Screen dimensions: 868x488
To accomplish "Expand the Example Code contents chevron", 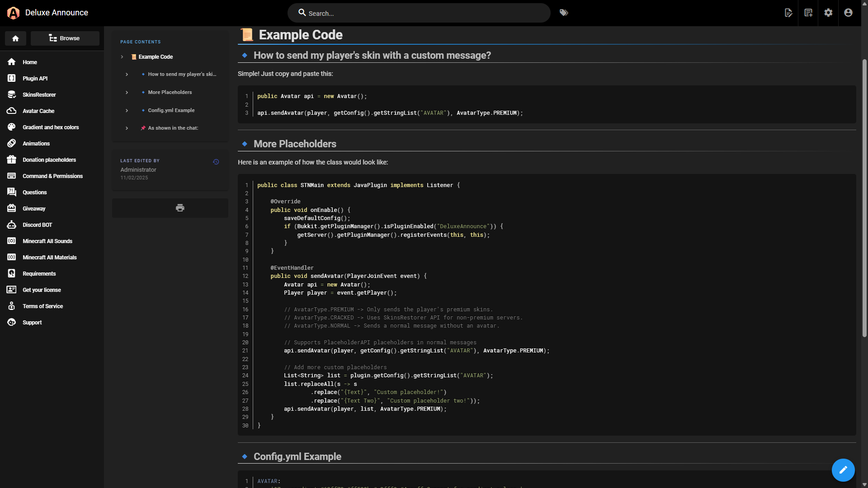I will pyautogui.click(x=122, y=57).
